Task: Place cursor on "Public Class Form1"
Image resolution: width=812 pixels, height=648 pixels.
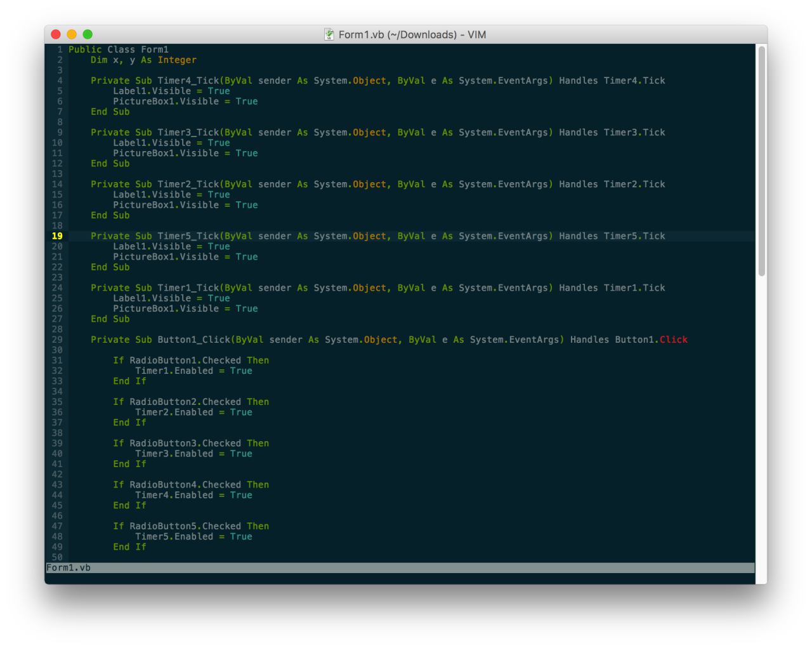Action: click(x=119, y=50)
